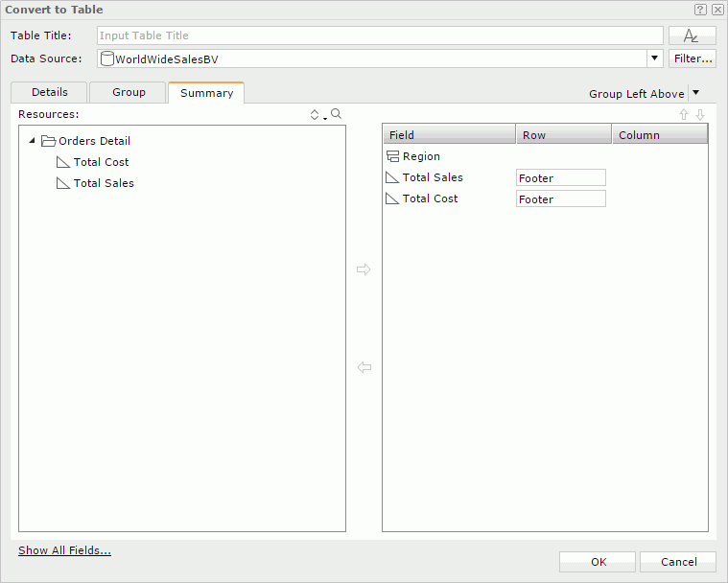
Task: Open dialog help question mark icon
Action: point(700,10)
